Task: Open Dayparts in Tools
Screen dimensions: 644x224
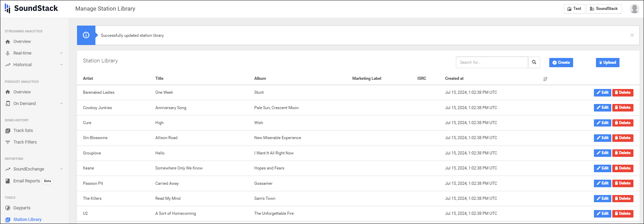Action: tap(22, 208)
